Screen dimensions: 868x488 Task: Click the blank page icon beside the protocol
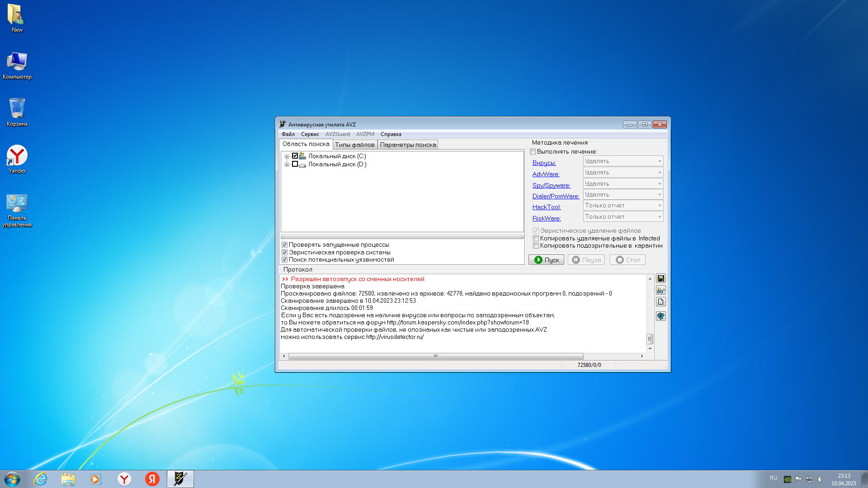pyautogui.click(x=660, y=302)
